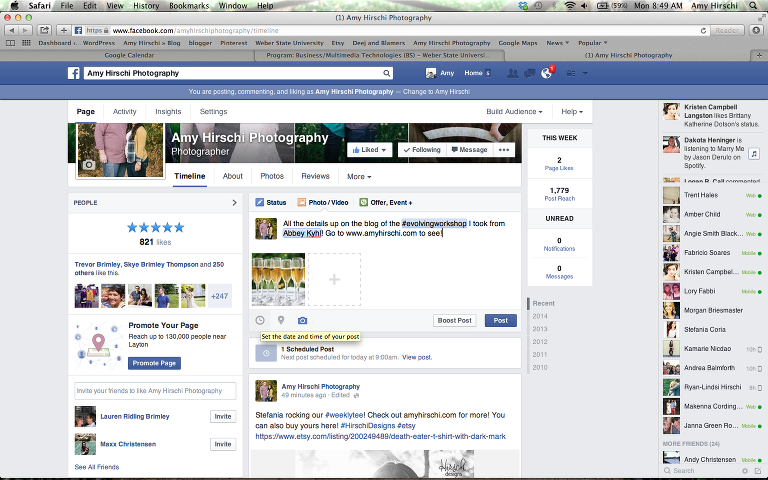This screenshot has width=768, height=480.
Task: Open the Liked dropdown button
Action: [x=369, y=150]
